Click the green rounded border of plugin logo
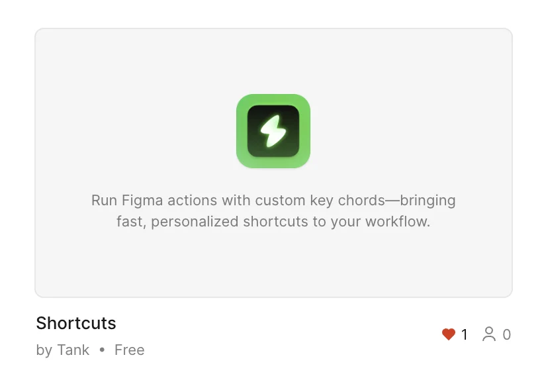The width and height of the screenshot is (544, 392). point(242,131)
